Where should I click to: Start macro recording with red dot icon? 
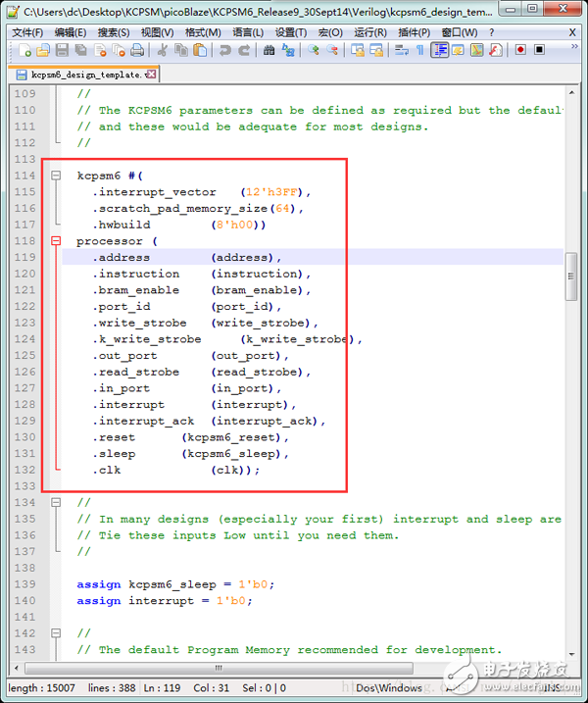(x=520, y=50)
